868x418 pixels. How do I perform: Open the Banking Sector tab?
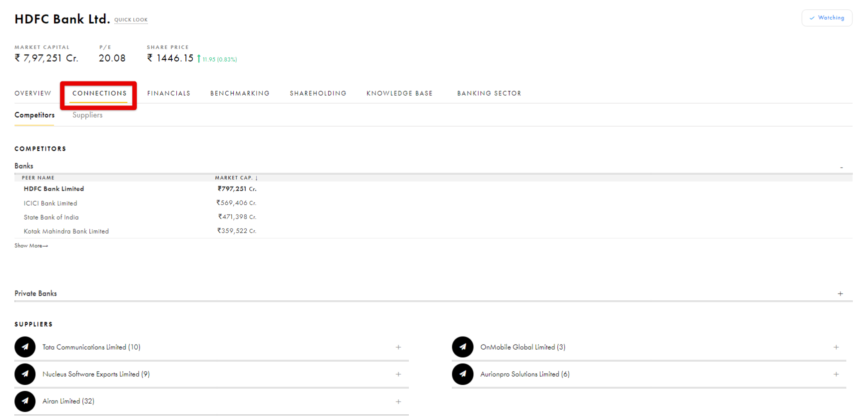pyautogui.click(x=489, y=93)
